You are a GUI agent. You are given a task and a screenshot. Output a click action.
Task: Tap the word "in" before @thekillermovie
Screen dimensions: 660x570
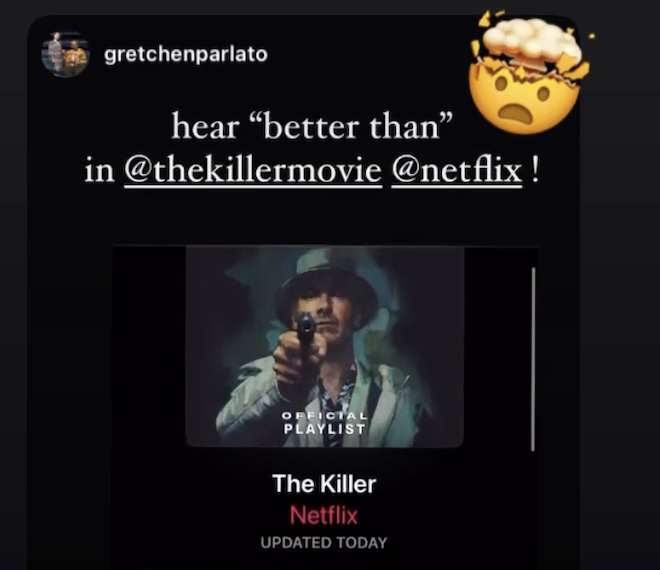pos(99,171)
